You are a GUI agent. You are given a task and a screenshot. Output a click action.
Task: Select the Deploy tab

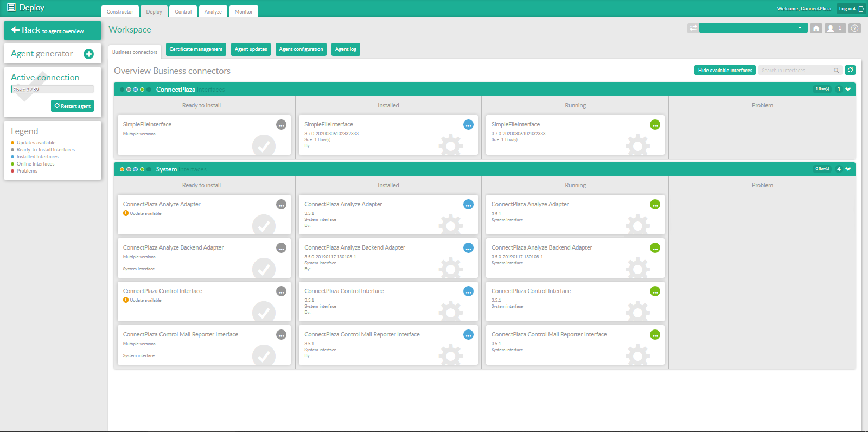tap(154, 11)
